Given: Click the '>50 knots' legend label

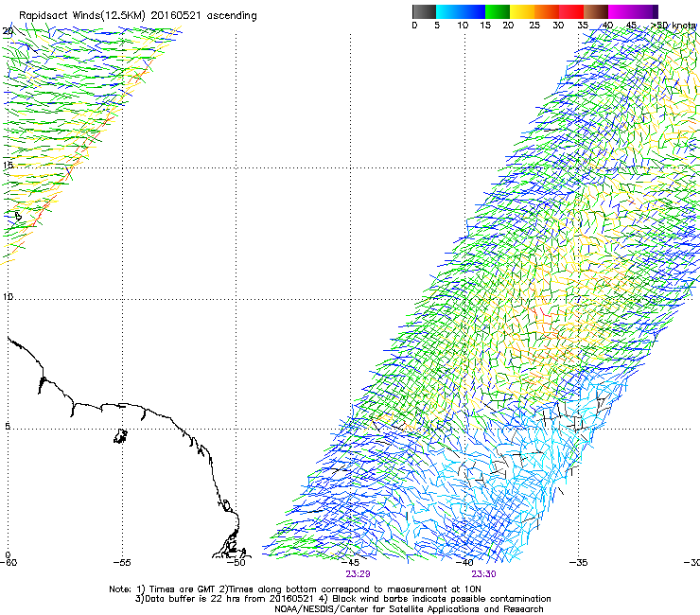Looking at the screenshot, I should [x=673, y=26].
